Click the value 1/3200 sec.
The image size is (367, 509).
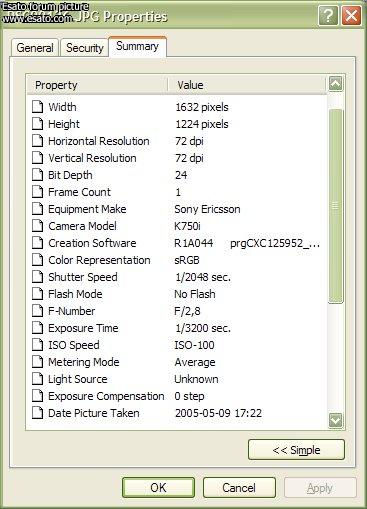[x=203, y=328]
